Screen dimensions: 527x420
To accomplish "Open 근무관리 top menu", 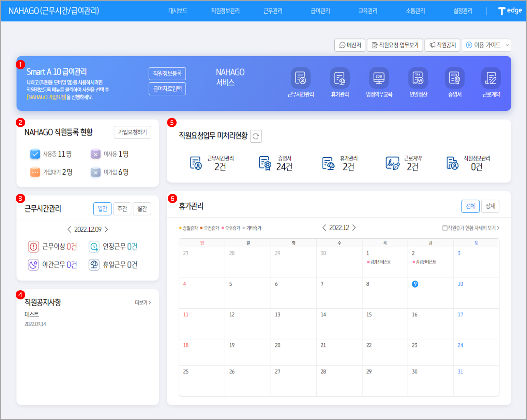I will [x=273, y=11].
